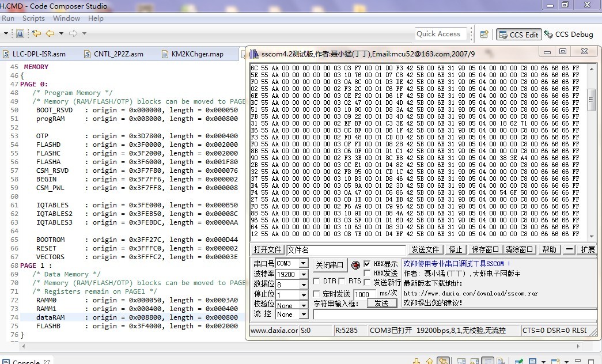The image size is (602, 364).
Task: Toggle Link with Editor icon in Console toolbar
Action: (x=444, y=361)
